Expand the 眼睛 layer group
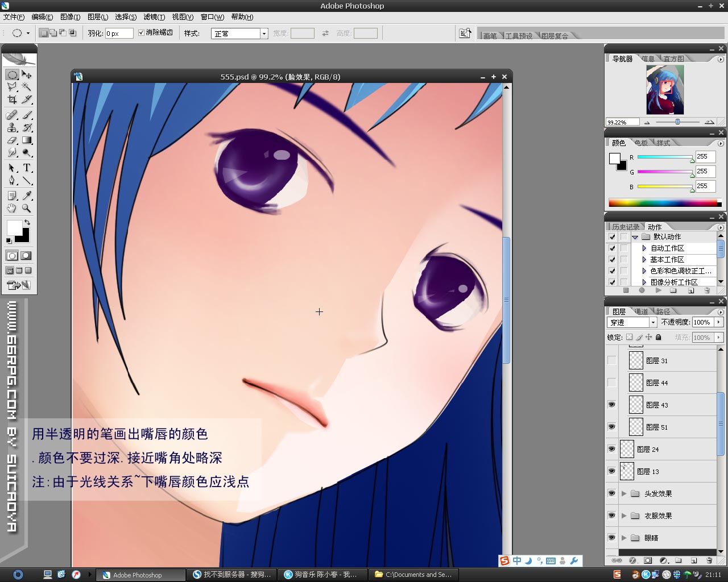The image size is (728, 582). tap(624, 538)
